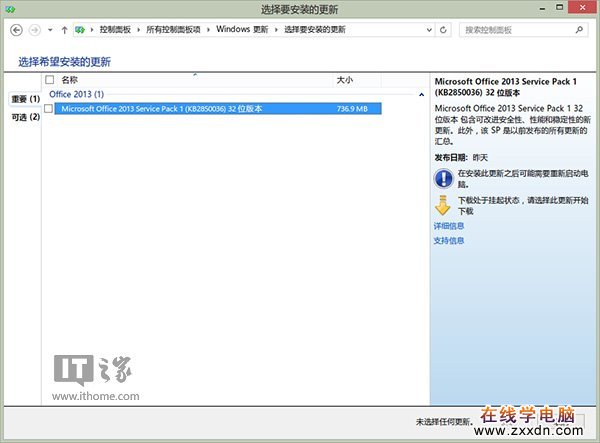Click the window title bar Windows Update icon
The width and height of the screenshot is (600, 443).
click(10, 9)
